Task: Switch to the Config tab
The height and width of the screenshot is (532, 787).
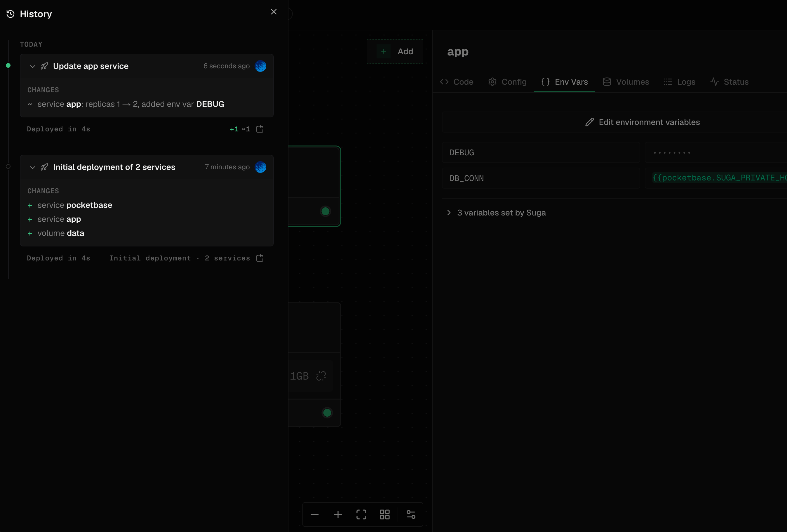Action: (507, 82)
